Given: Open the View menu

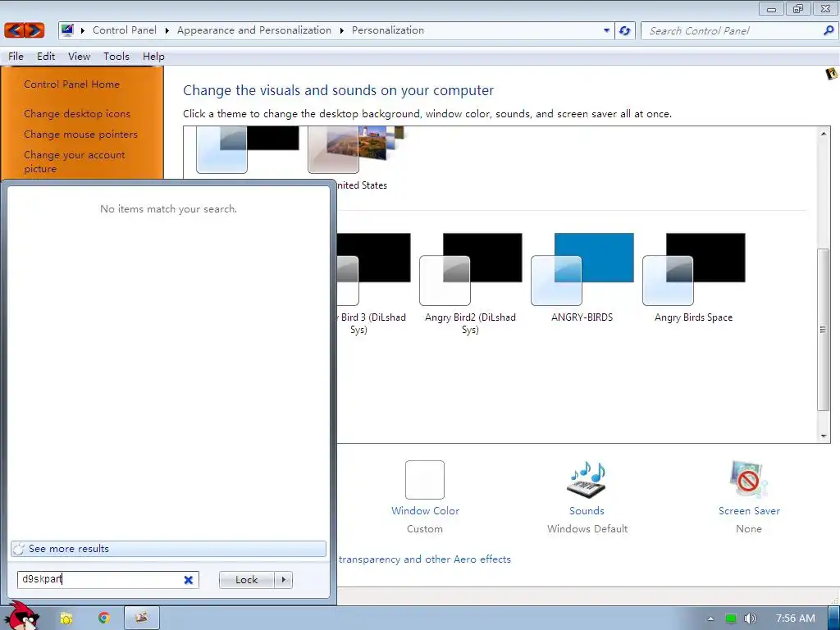Looking at the screenshot, I should pyautogui.click(x=80, y=57).
